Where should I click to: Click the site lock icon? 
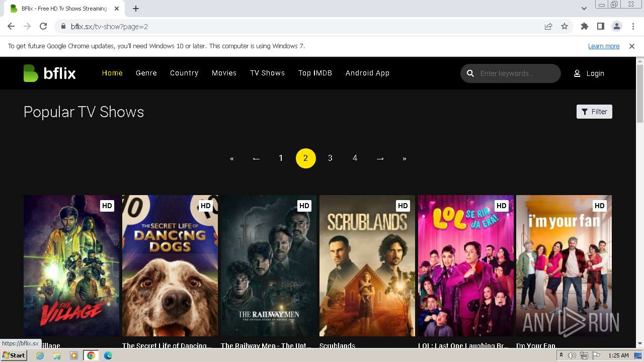pyautogui.click(x=63, y=27)
